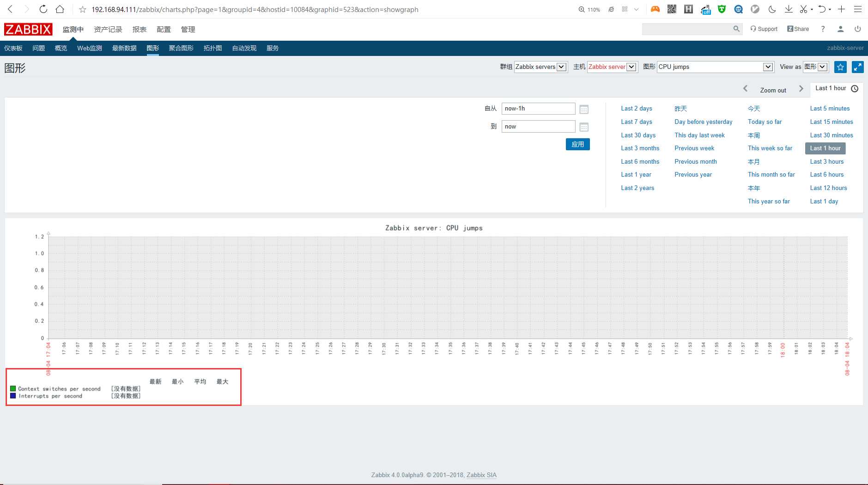
Task: Reload the page with refresh icon
Action: (43, 9)
